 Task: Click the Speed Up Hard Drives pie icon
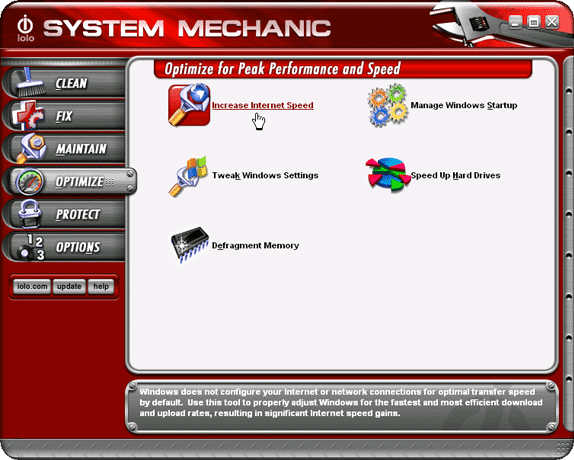tap(388, 174)
